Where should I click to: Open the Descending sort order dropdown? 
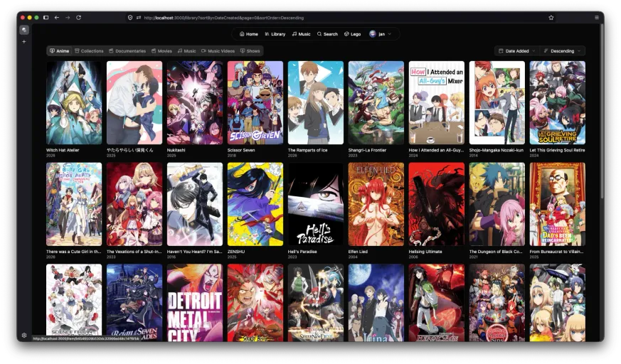563,51
